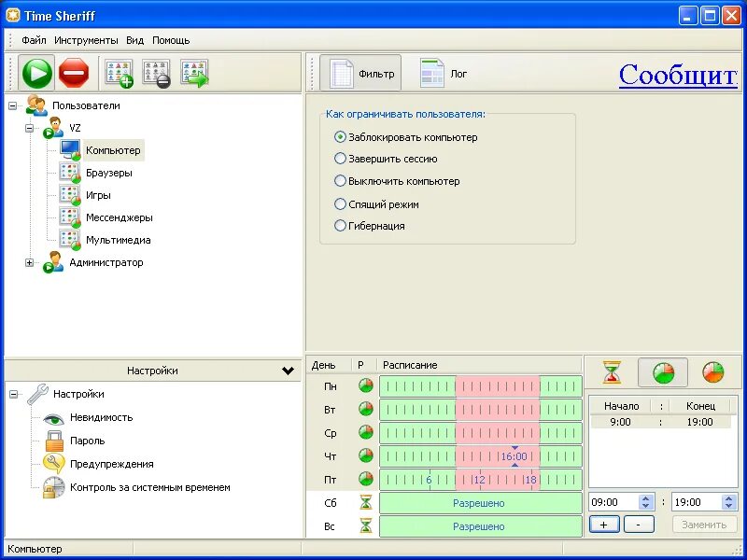The image size is (747, 560).
Task: Click the 09:00 start time field
Action: (613, 502)
